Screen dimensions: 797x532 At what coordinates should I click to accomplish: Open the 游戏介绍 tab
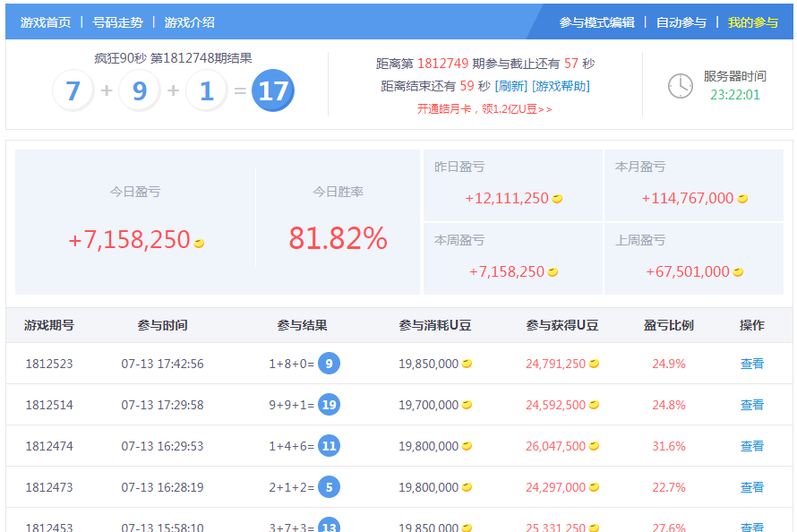(189, 22)
